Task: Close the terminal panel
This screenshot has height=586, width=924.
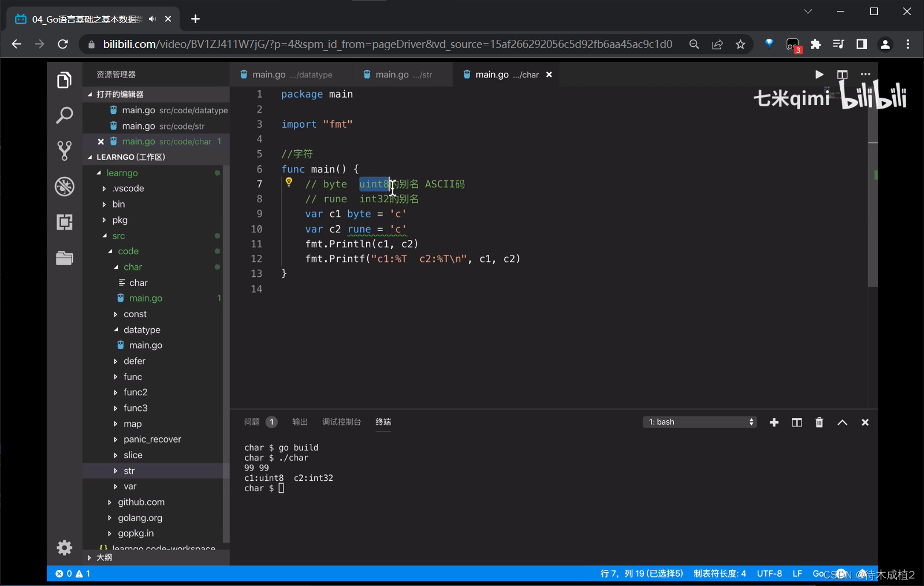Action: (x=865, y=422)
